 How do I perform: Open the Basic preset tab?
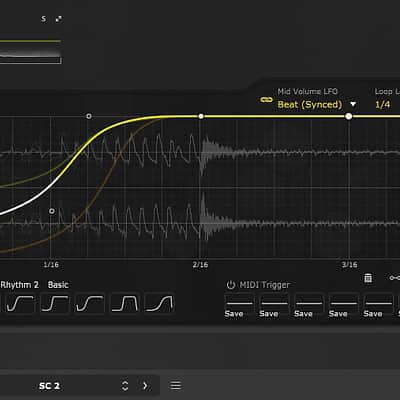coord(58,285)
